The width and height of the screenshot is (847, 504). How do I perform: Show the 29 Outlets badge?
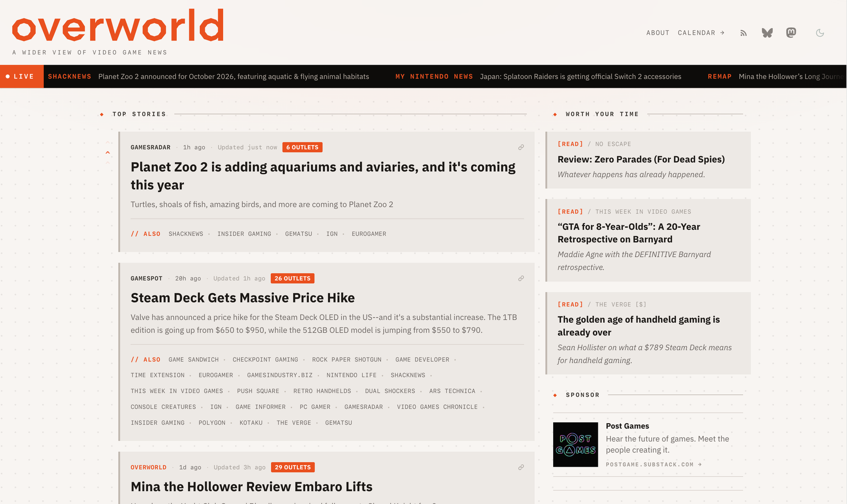[293, 467]
